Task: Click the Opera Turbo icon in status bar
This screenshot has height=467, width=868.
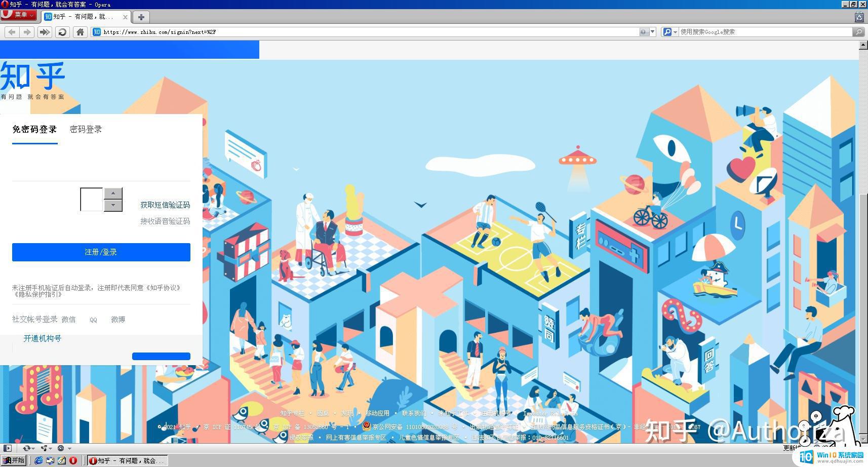Action: [61, 448]
